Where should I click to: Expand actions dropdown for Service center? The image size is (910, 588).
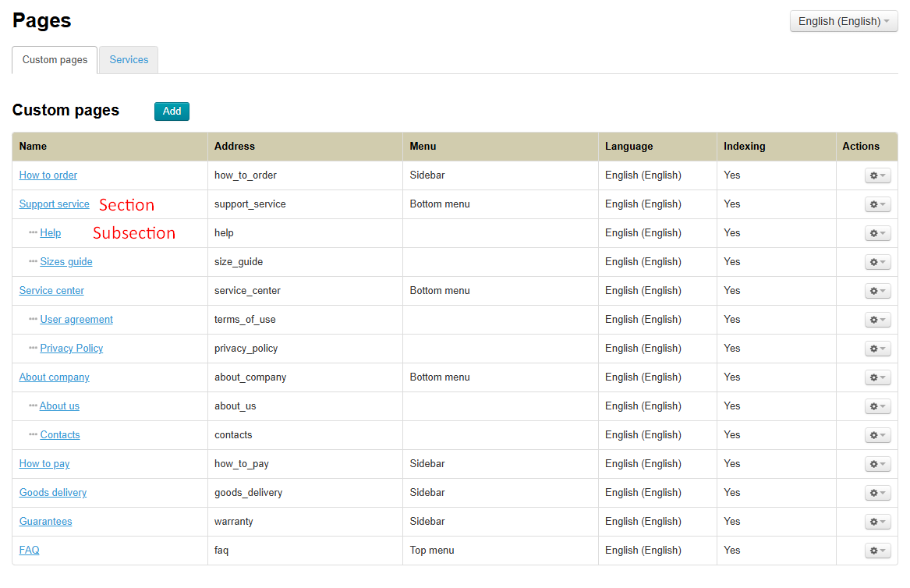(877, 291)
